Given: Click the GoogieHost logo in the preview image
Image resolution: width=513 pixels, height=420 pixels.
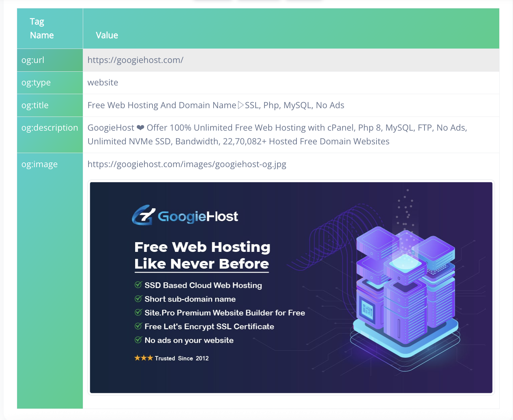Looking at the screenshot, I should point(186,216).
